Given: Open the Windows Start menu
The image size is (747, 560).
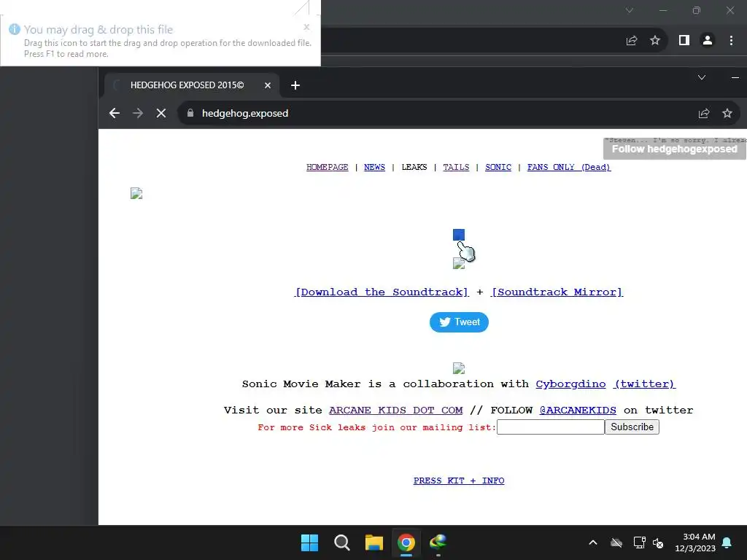Looking at the screenshot, I should [x=309, y=542].
